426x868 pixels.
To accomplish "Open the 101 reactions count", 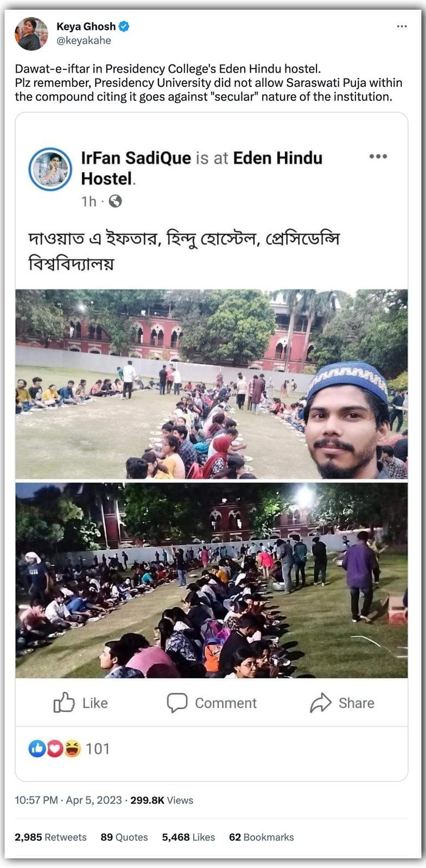I will click(x=98, y=749).
